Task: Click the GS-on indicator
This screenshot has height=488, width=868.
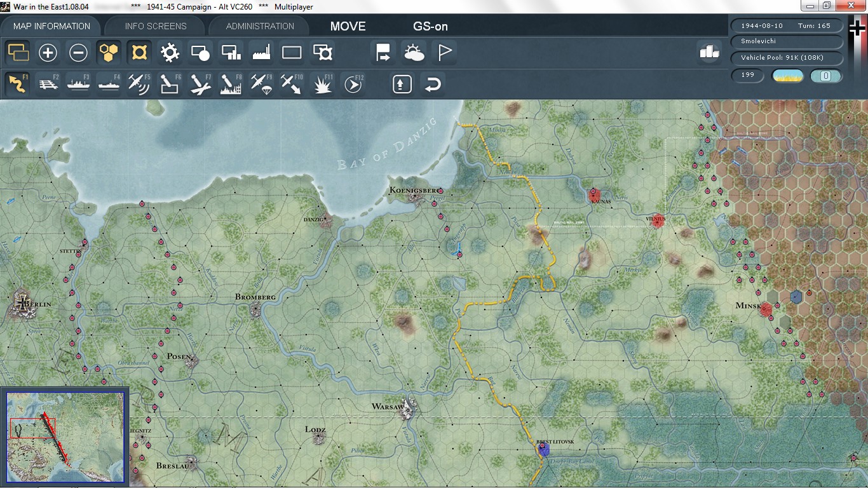Action: [431, 26]
